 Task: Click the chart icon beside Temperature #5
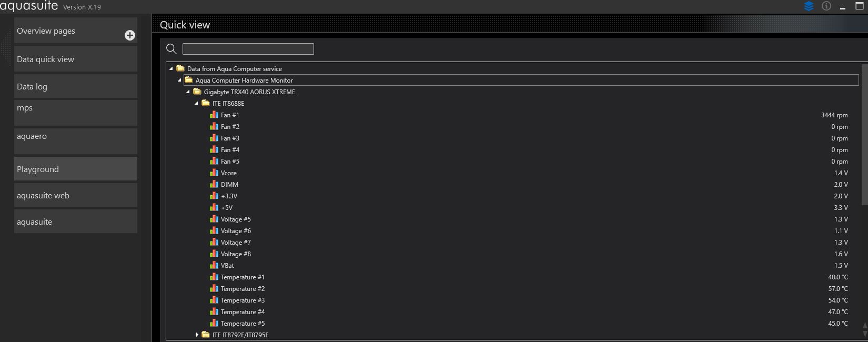pos(214,323)
